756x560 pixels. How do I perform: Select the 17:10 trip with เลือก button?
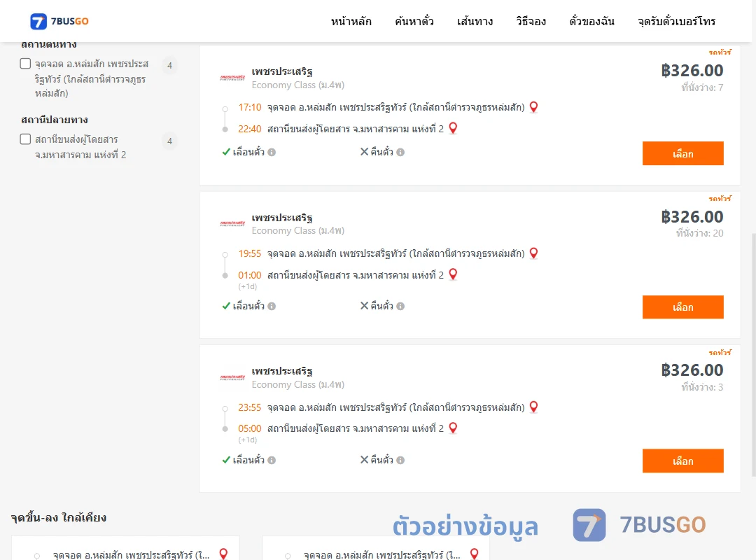tap(682, 153)
